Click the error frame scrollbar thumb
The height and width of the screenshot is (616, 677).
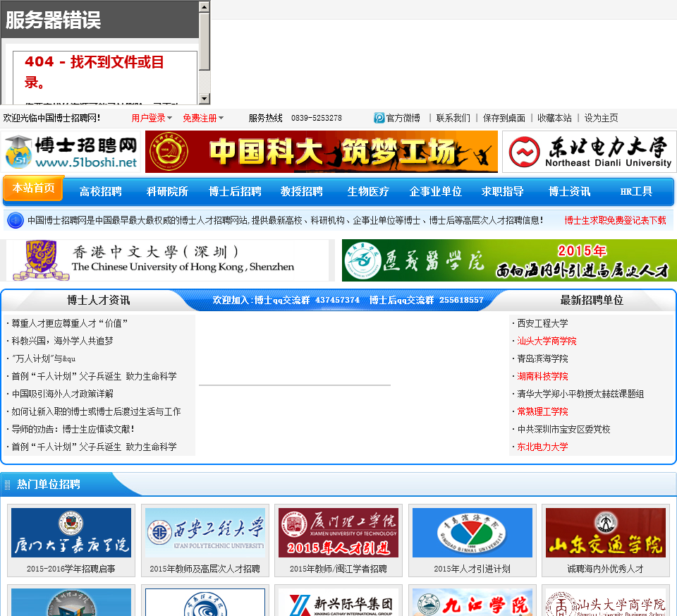click(x=205, y=41)
